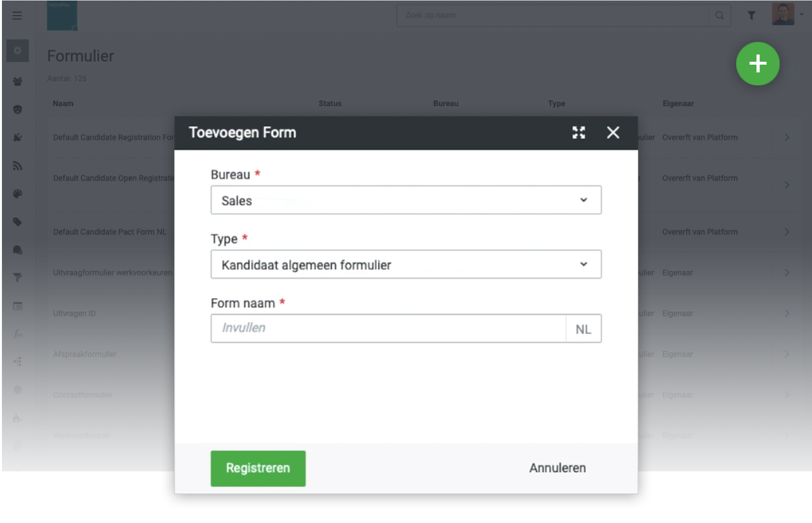Open the filter funnel sidebar icon
Screen dimensions: 812x523
[x=17, y=276]
